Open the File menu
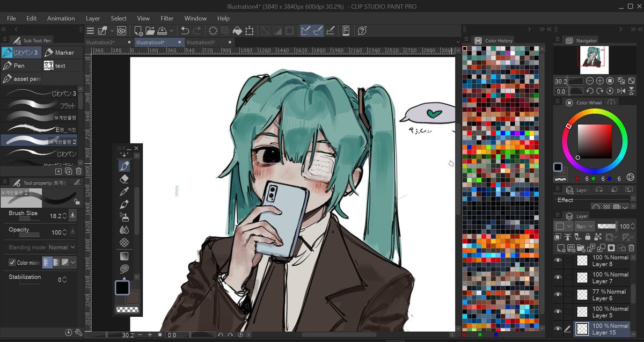This screenshot has height=342, width=644. pyautogui.click(x=11, y=18)
